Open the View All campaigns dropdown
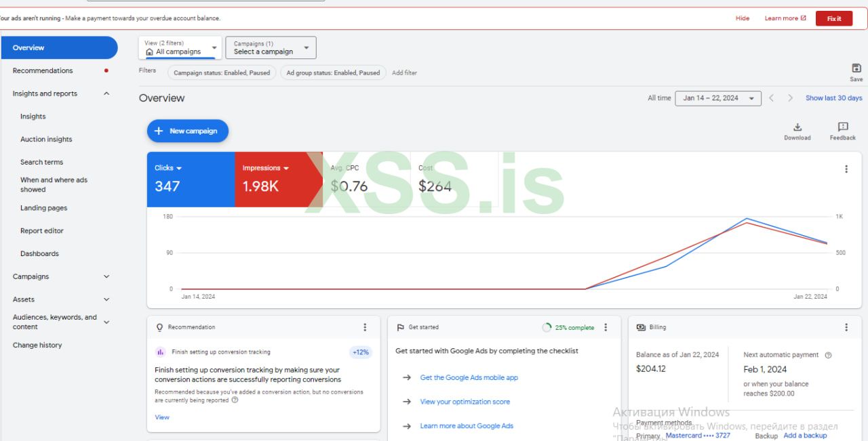This screenshot has height=441, width=868. [180, 47]
